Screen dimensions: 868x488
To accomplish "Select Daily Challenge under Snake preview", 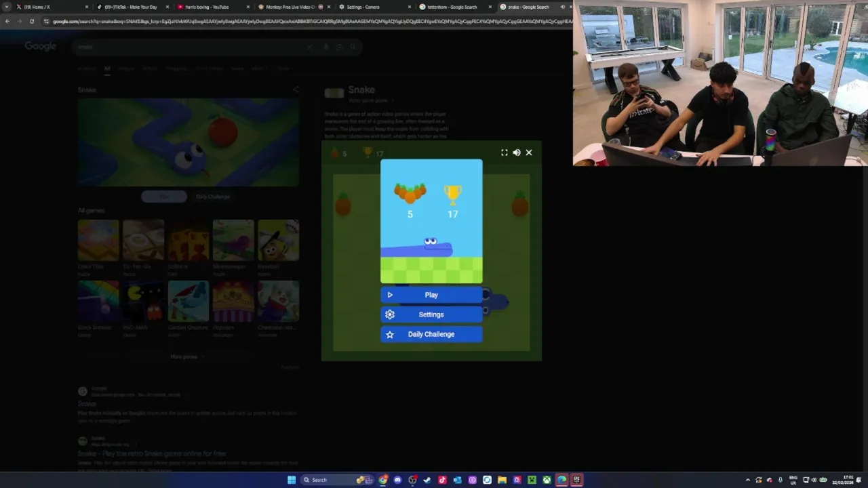I will coord(213,197).
